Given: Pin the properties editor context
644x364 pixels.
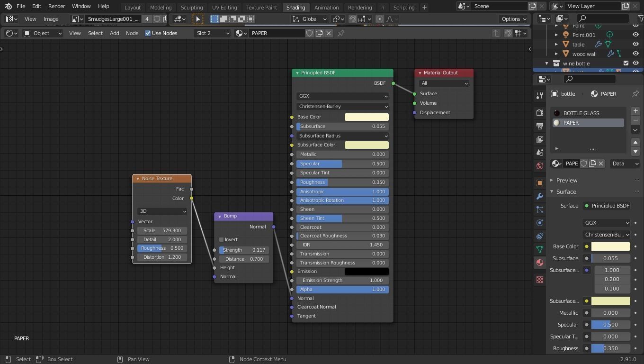Looking at the screenshot, I should pos(635,94).
